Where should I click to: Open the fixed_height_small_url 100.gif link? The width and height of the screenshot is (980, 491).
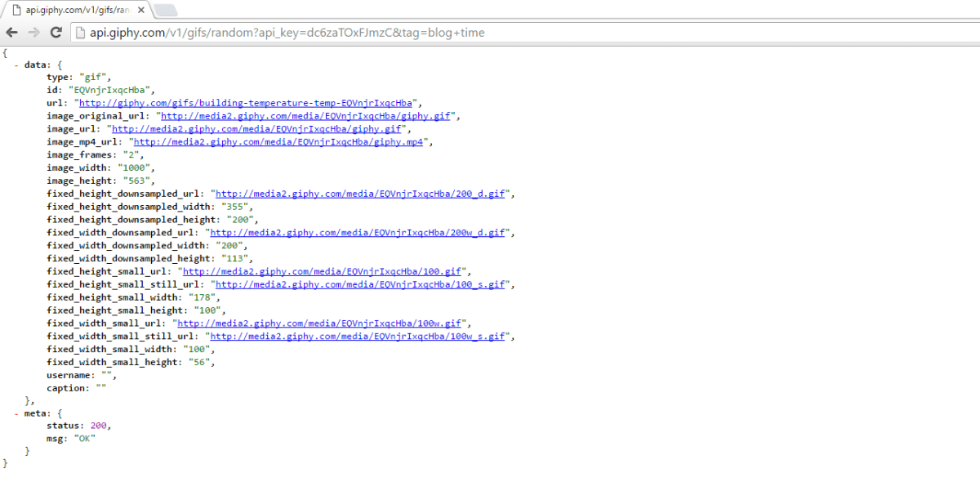(x=323, y=271)
